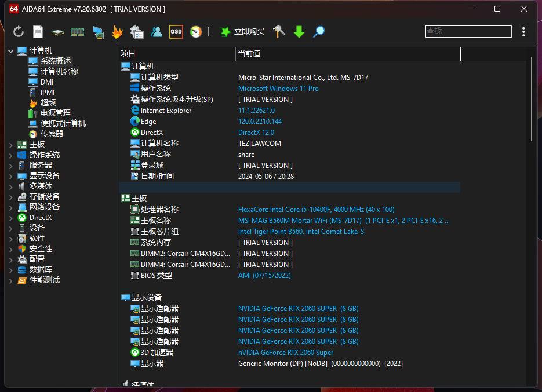This screenshot has width=542, height=392.
Task: Launch the system stability test flame icon
Action: coord(118,32)
